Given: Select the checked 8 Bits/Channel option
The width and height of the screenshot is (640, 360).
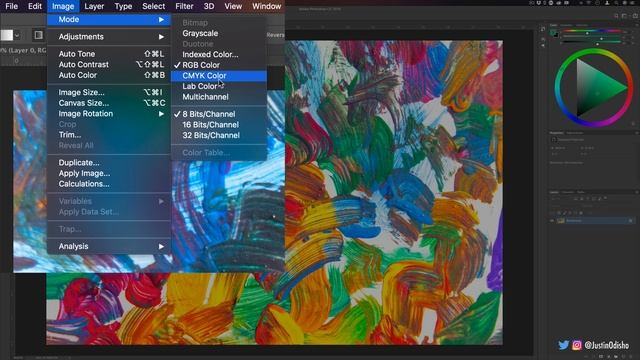Looking at the screenshot, I should 218,114.
